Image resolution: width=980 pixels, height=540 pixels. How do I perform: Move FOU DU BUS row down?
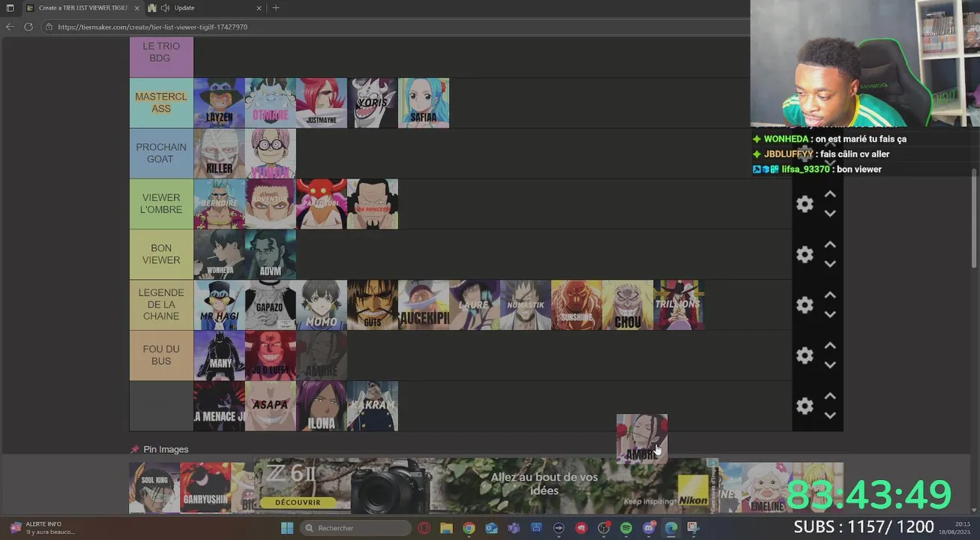tap(830, 365)
